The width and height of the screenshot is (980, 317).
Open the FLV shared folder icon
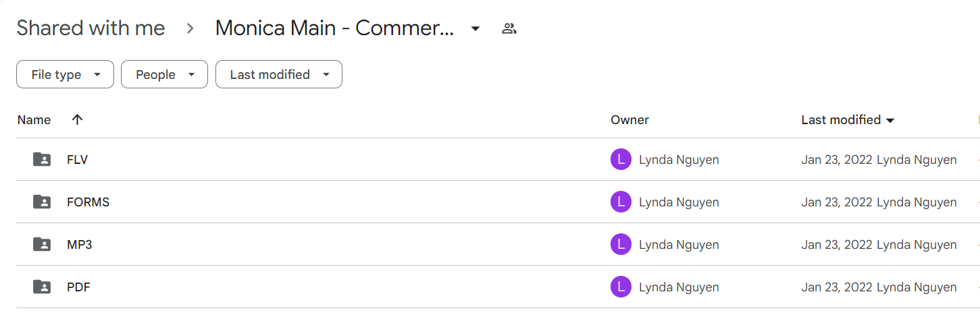point(42,160)
